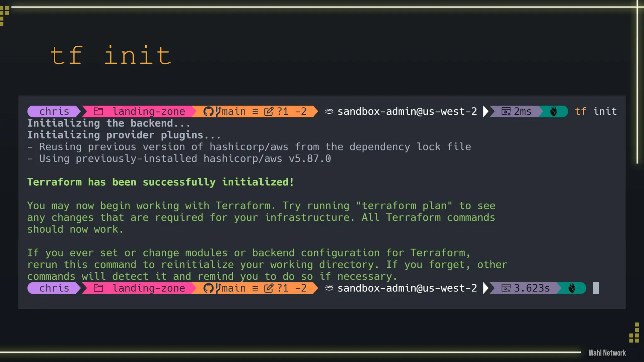Click 'Terraform has been successfully initialized!' message
The image size is (644, 362).
pyautogui.click(x=161, y=182)
